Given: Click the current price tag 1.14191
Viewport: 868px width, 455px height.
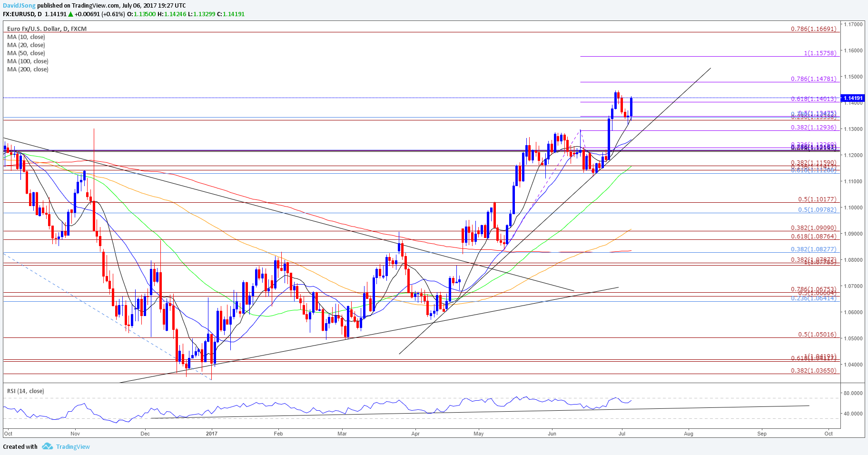Looking at the screenshot, I should coord(853,99).
